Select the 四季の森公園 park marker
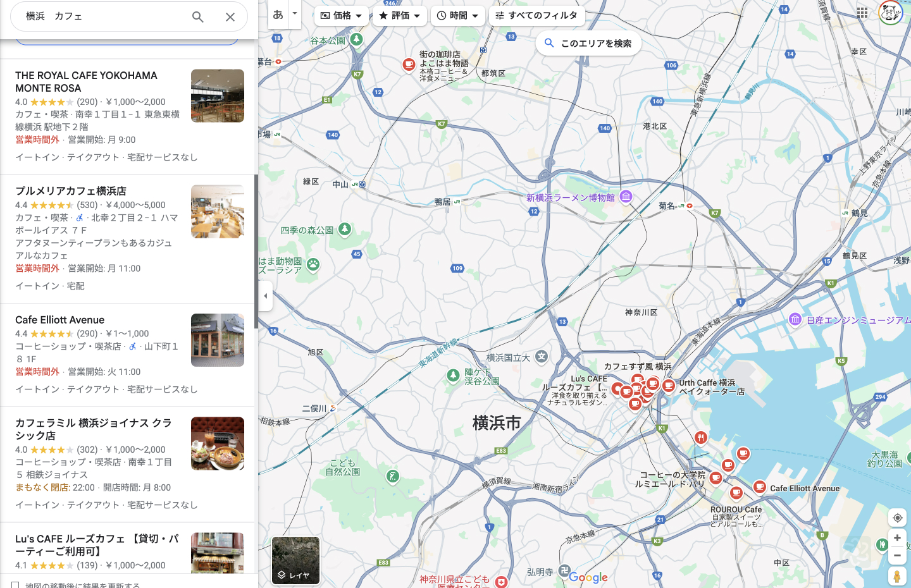Screen dimensions: 911x588 [x=345, y=229]
